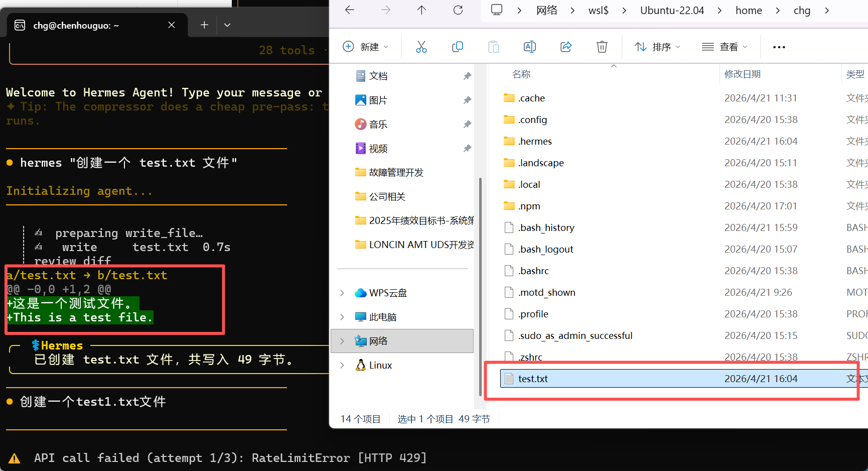The image size is (868, 471).
Task: Go forward in File Explorer
Action: click(385, 10)
